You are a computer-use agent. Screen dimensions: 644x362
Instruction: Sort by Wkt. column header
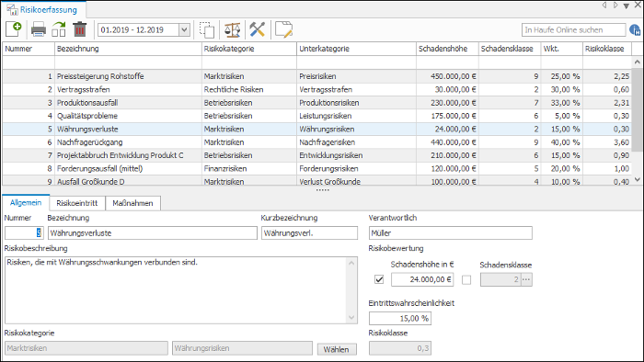tap(562, 49)
